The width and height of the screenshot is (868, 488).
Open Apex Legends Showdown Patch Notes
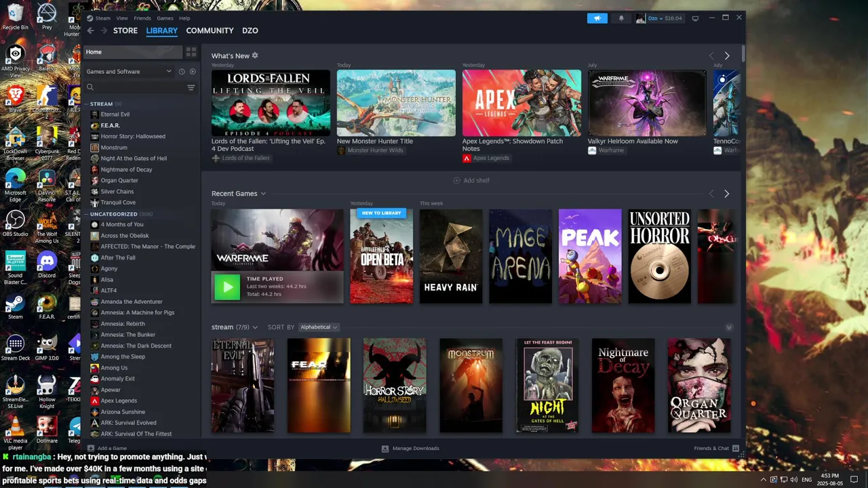point(521,103)
